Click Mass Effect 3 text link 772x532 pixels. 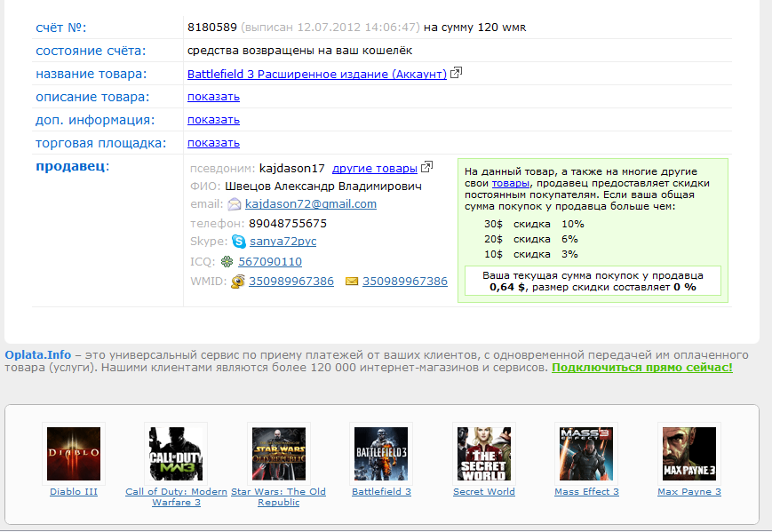pyautogui.click(x=587, y=491)
